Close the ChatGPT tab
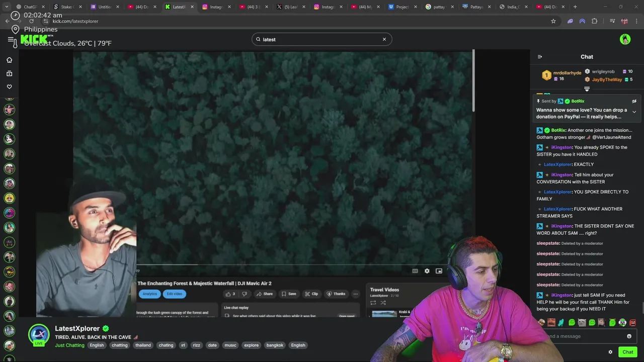This screenshot has width=644, height=362. tap(43, 7)
